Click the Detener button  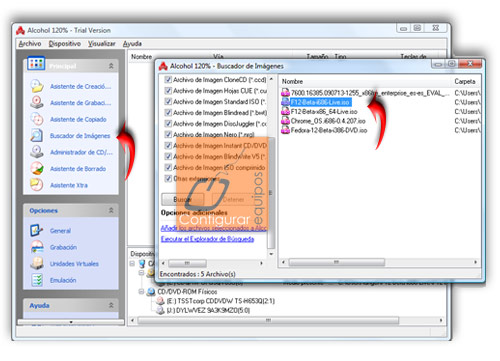[x=234, y=199]
